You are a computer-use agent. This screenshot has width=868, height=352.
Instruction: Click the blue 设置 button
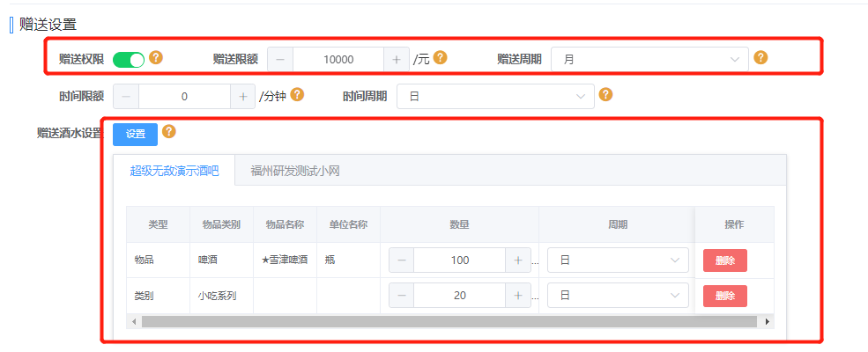[135, 135]
